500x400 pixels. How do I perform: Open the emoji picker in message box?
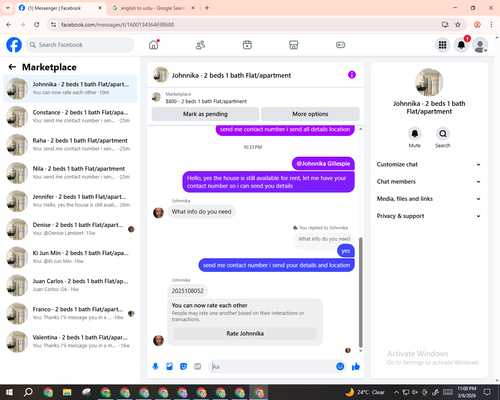click(340, 367)
